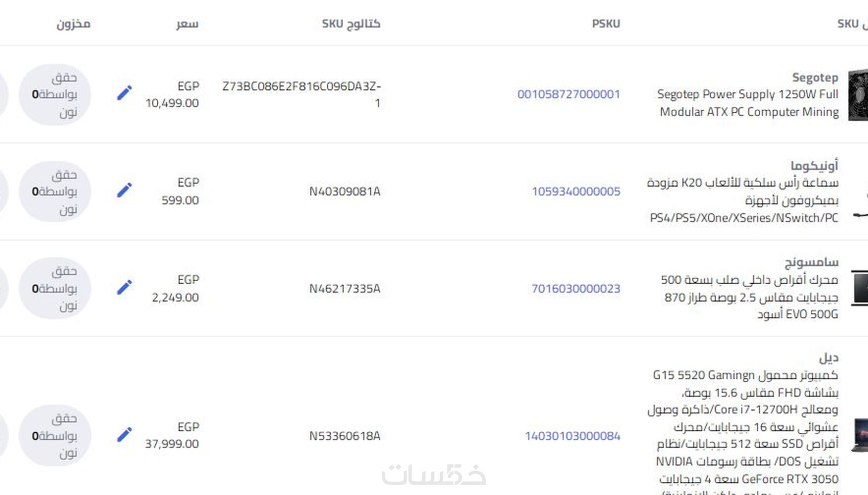Open PSKU link 7016030000023
Screen dimensions: 868x495
(575, 289)
